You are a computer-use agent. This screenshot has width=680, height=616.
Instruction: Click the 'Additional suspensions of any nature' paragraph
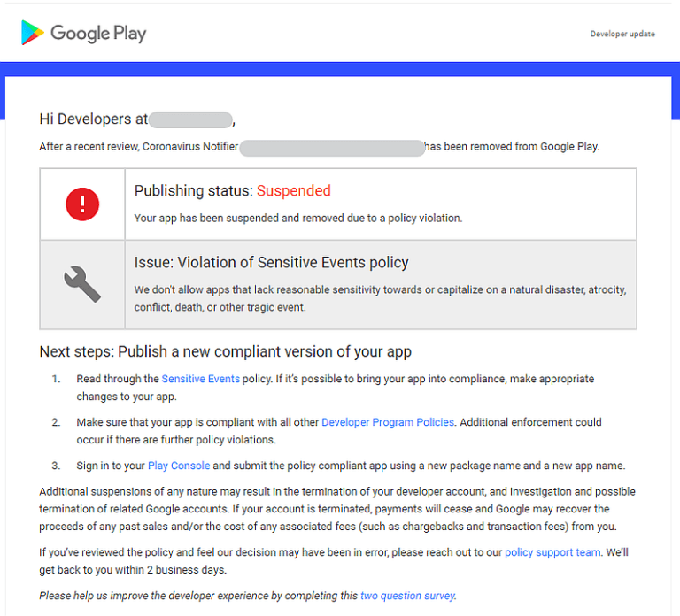pos(337,509)
